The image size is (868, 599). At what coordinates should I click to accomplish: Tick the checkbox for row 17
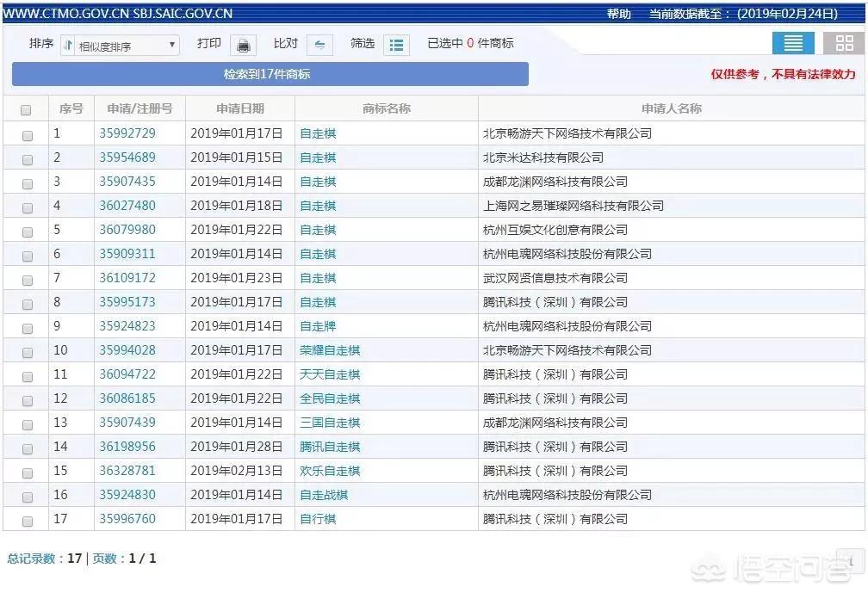coord(28,521)
